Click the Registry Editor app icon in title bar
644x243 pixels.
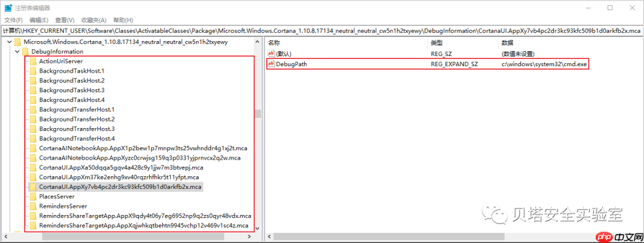coord(8,8)
